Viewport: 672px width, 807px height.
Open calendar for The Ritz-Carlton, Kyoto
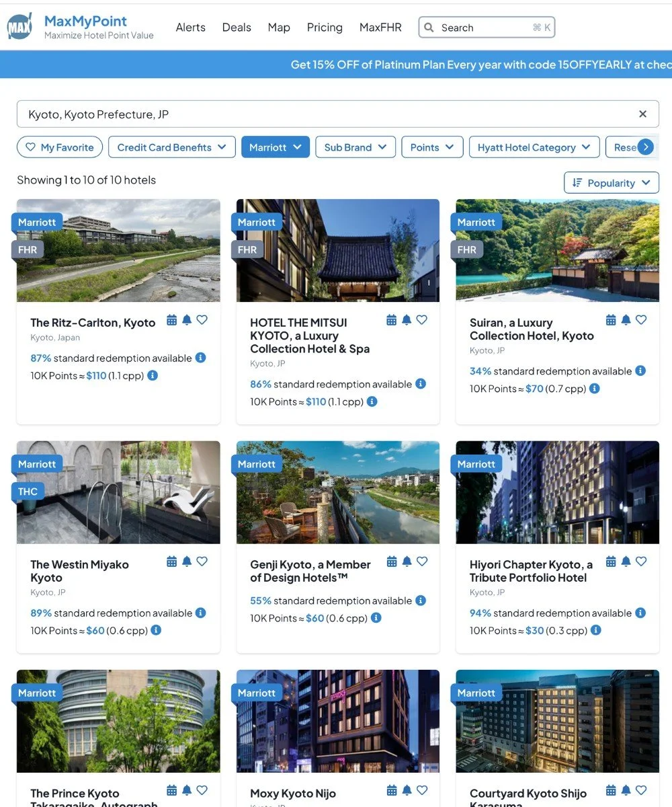pos(171,320)
